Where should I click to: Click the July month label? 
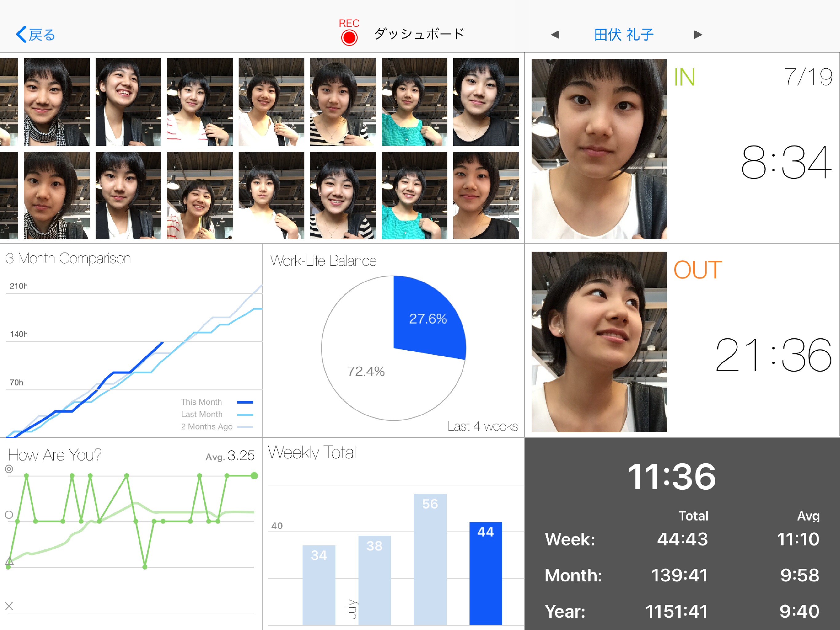click(x=352, y=609)
